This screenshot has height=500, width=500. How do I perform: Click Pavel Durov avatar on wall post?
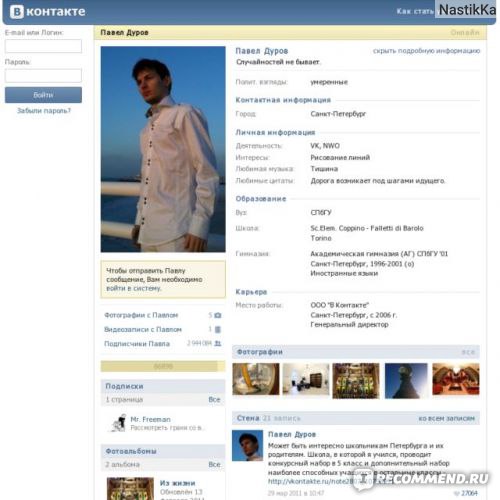point(247,446)
